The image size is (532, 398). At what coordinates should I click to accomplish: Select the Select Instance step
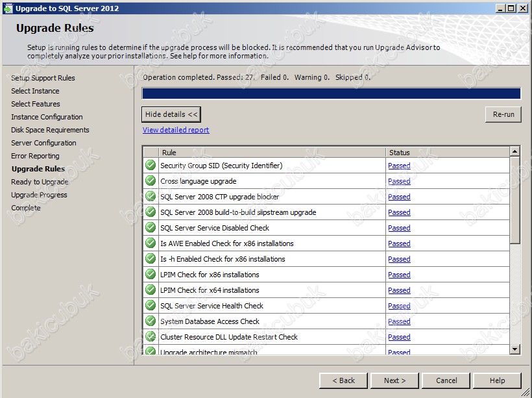pos(35,91)
